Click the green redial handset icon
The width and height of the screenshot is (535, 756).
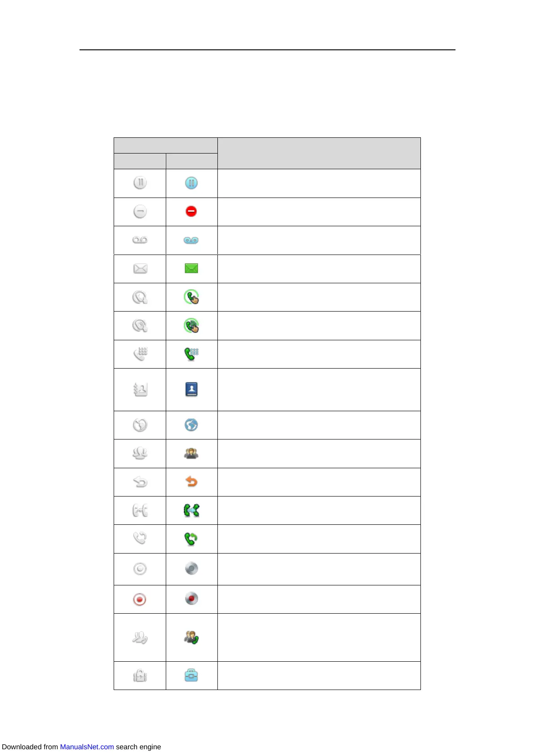pos(191,539)
